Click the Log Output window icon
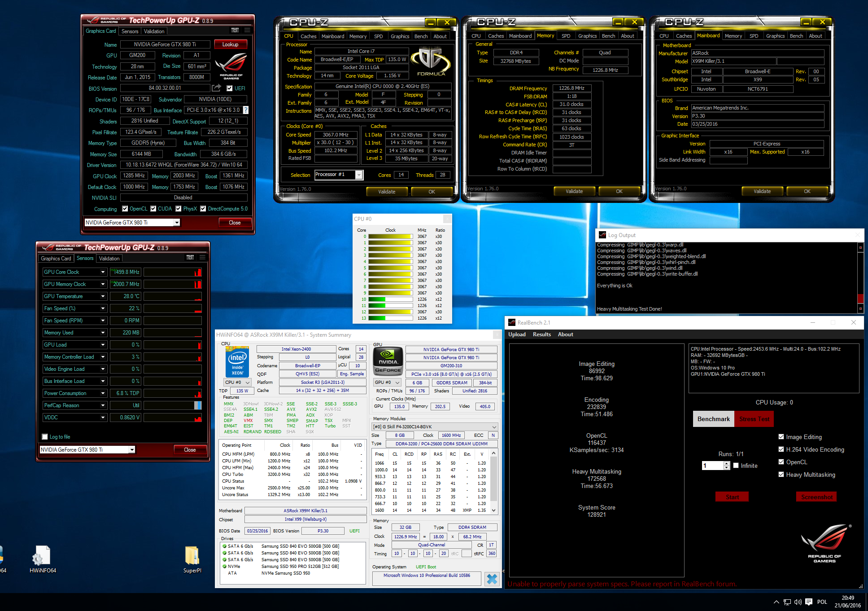Viewport: 868px width, 611px height. coord(602,235)
